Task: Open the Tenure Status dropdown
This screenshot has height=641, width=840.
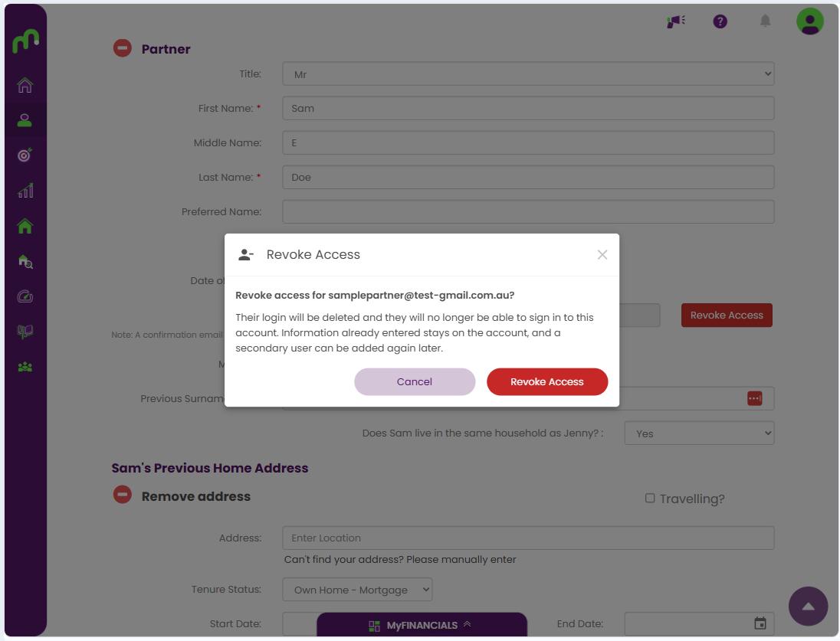Action: coord(357,589)
